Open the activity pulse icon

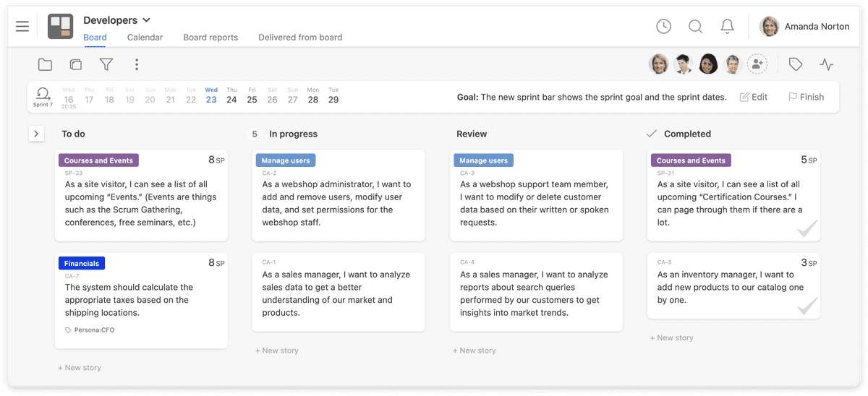tap(827, 65)
